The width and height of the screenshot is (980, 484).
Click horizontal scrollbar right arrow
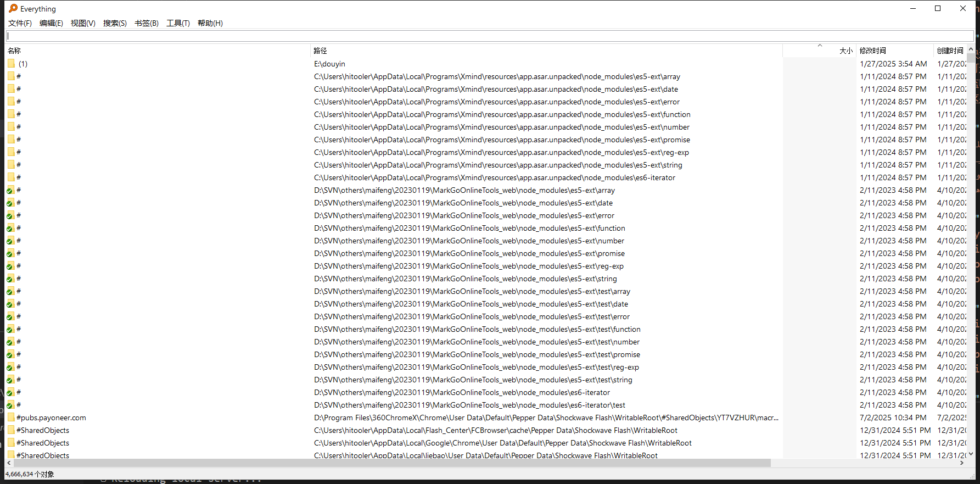coord(961,463)
